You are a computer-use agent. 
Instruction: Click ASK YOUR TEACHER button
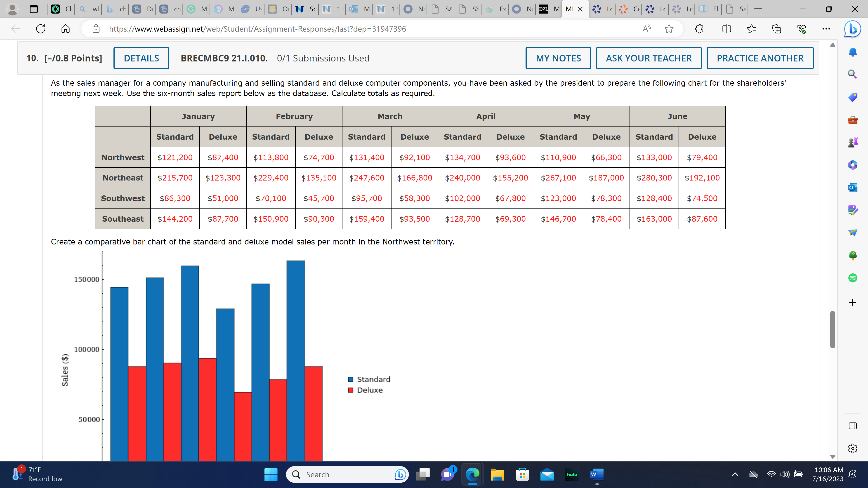648,58
